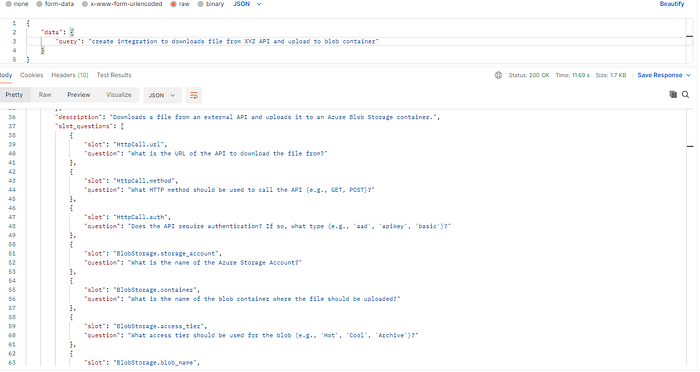
Task: Click the "BlobStorage.storage_account" value
Action: 167,253
